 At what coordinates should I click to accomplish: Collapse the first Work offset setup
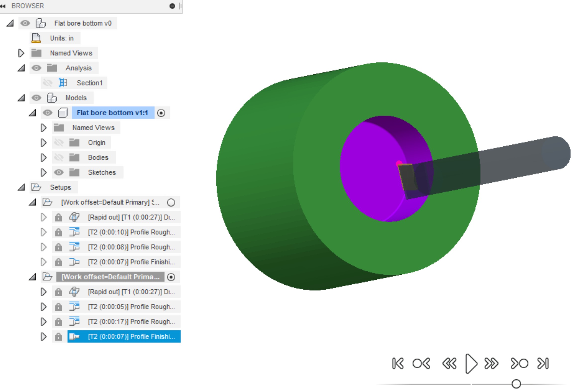[x=32, y=202]
